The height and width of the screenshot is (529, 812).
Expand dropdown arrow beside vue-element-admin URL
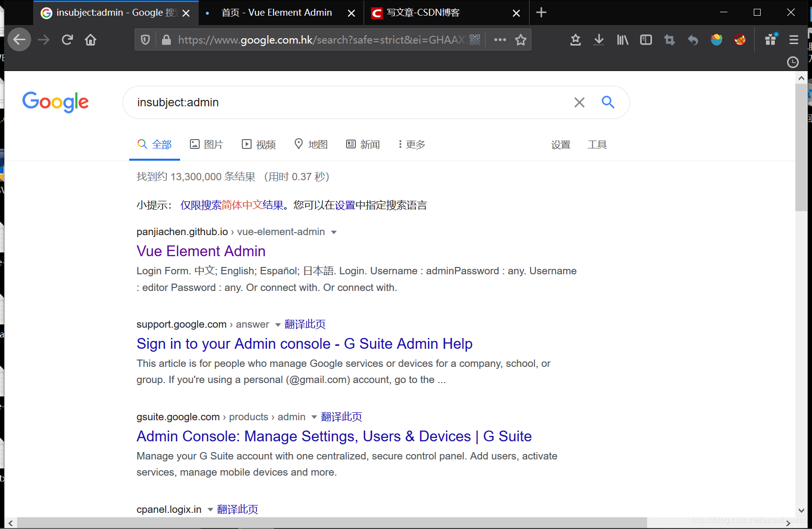(x=334, y=232)
